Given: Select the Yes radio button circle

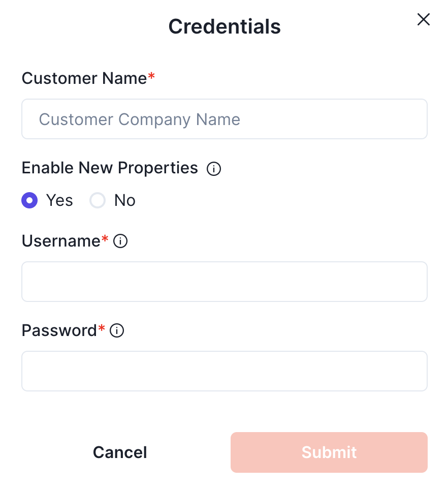Looking at the screenshot, I should [29, 201].
